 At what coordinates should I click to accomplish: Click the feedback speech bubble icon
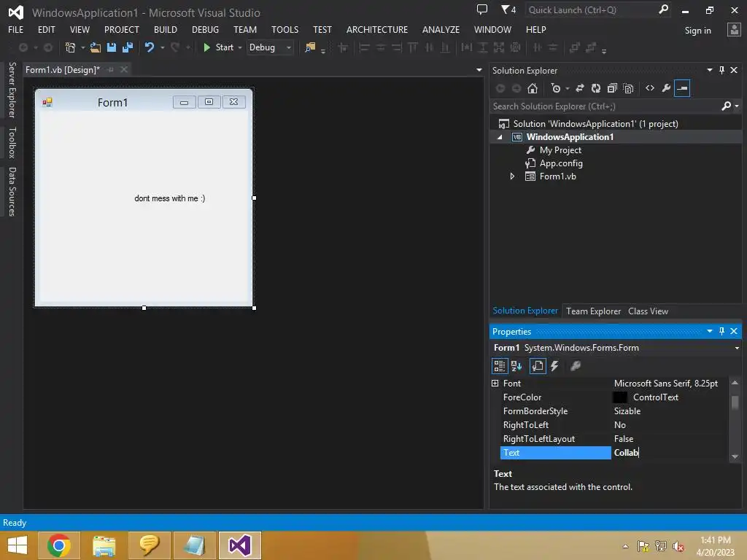pyautogui.click(x=482, y=9)
